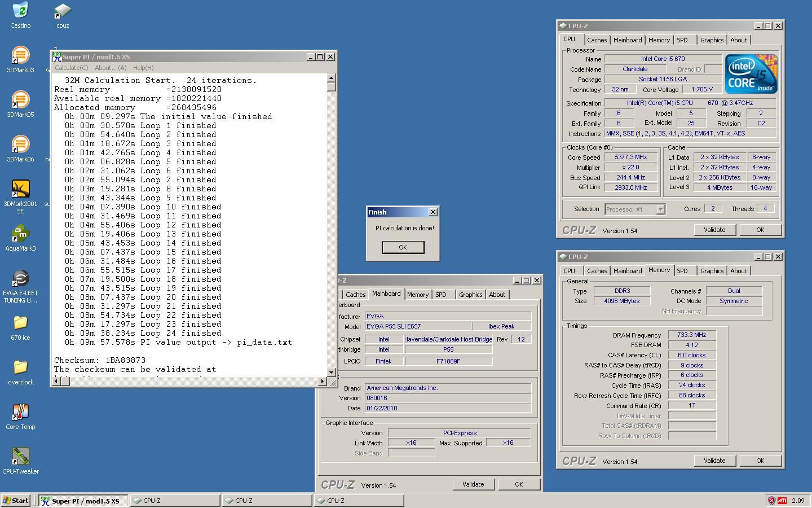Click Super PI horizontal scroll left arrow
Screen dimensions: 812x508
pos(56,381)
